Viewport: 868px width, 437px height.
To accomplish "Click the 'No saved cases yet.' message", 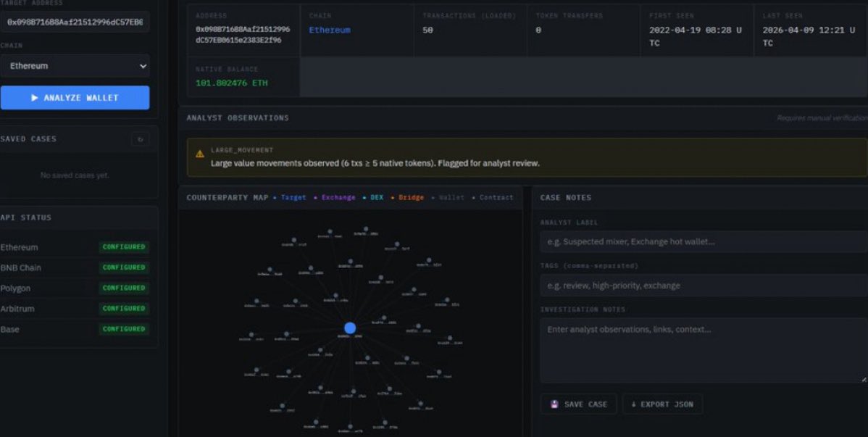I will 75,175.
